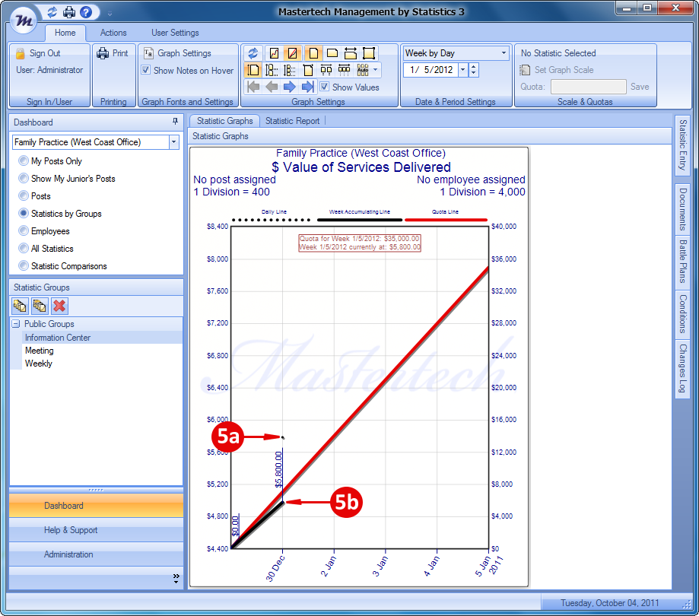Click the Dashboard navigation button

coord(96,506)
